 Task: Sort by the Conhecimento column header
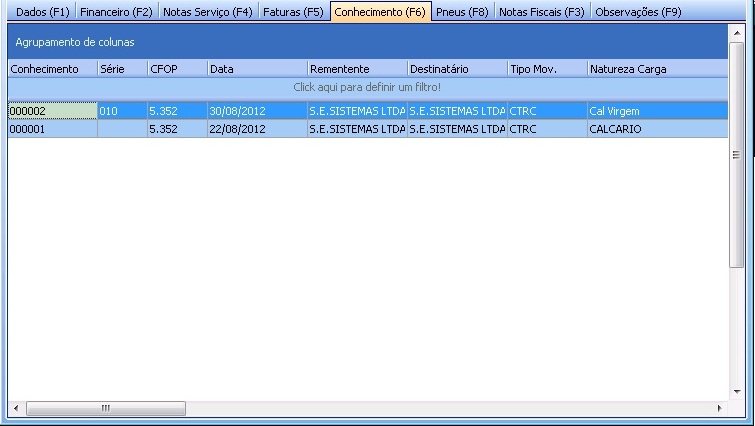(x=52, y=69)
